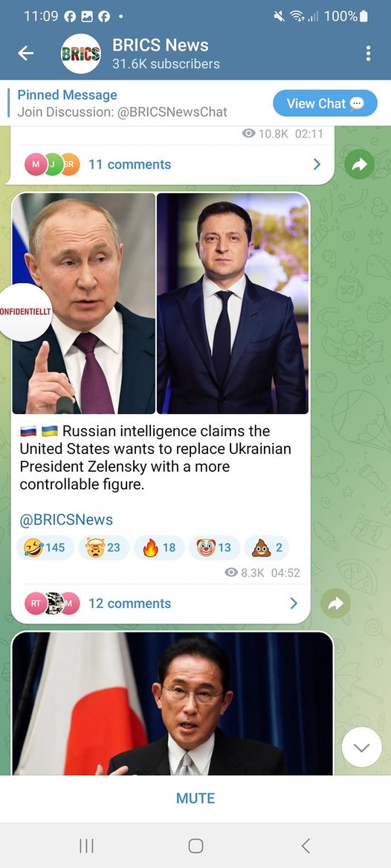The height and width of the screenshot is (868, 391).
Task: Forward the post with 11 comments
Action: pos(360,164)
